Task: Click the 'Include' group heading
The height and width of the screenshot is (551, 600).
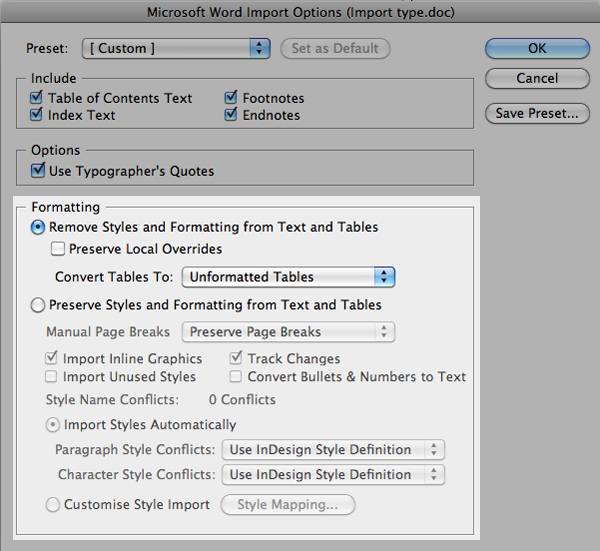Action: [54, 78]
